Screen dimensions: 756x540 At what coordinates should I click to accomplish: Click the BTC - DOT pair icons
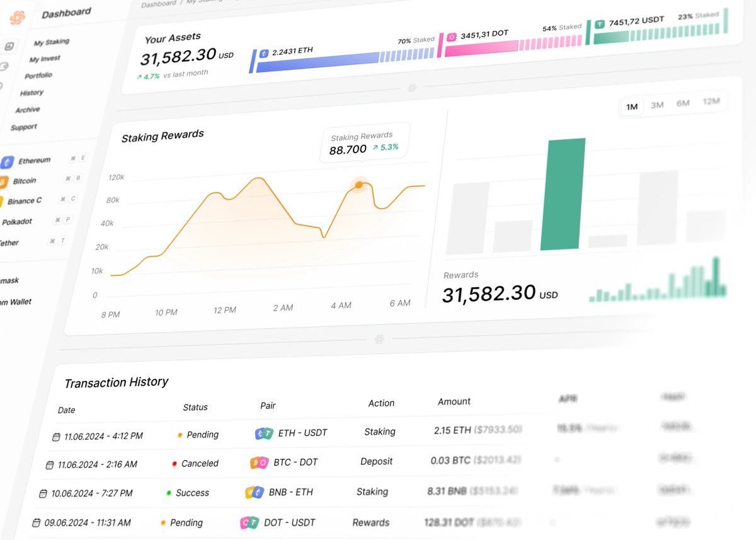click(x=260, y=462)
